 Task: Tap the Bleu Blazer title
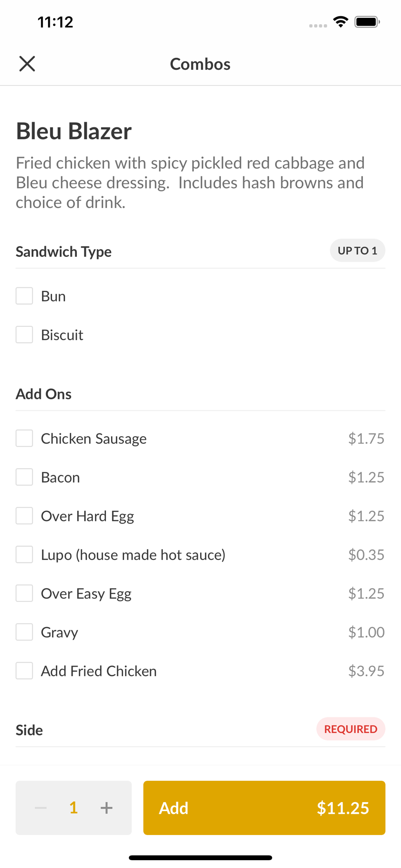[x=74, y=131]
